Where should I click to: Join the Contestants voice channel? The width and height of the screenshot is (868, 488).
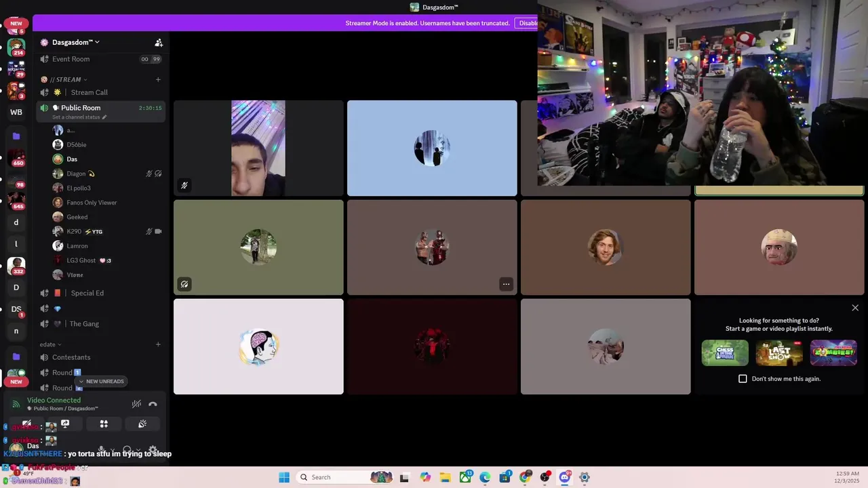tap(100, 357)
